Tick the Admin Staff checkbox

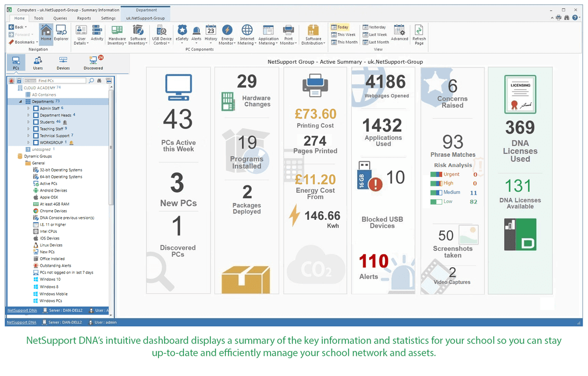[x=36, y=108]
